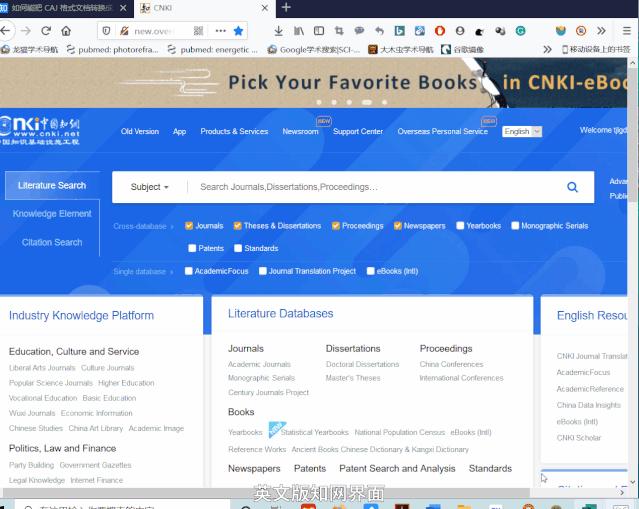Click the banner's fourth carousel dot
Image resolution: width=639 pixels, height=509 pixels.
tap(366, 102)
